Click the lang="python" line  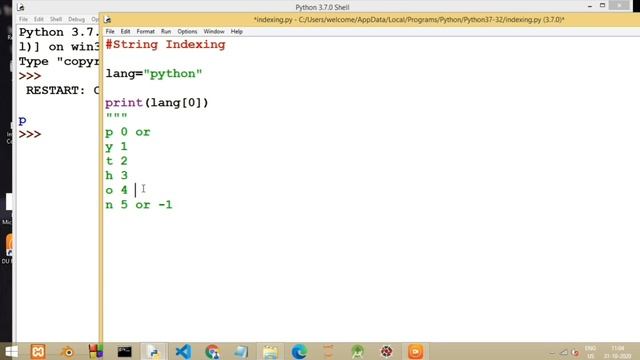[154, 73]
